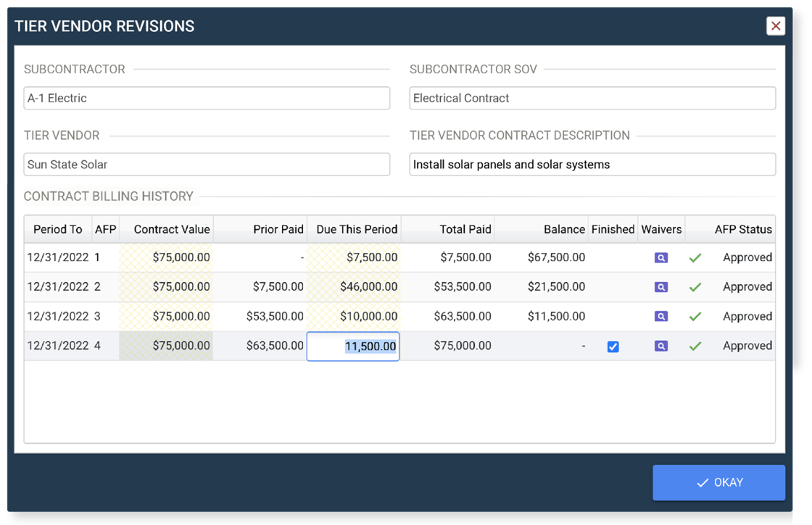
Task: Click the OKAY button to confirm
Action: (718, 482)
